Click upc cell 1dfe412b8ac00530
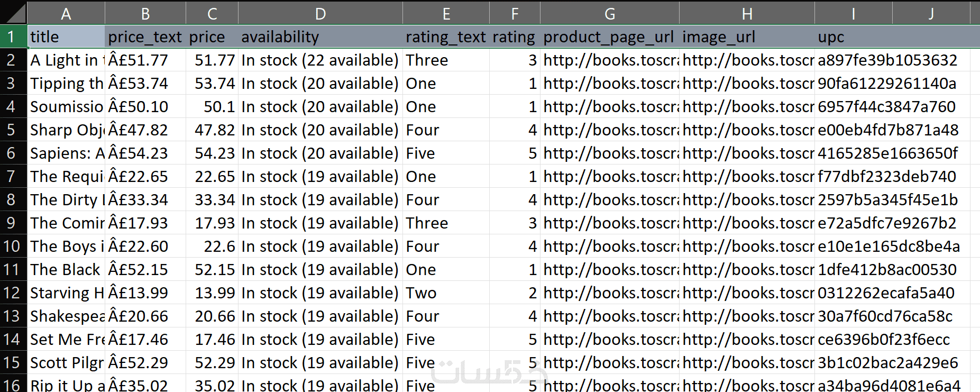The height and width of the screenshot is (392, 980). (887, 270)
